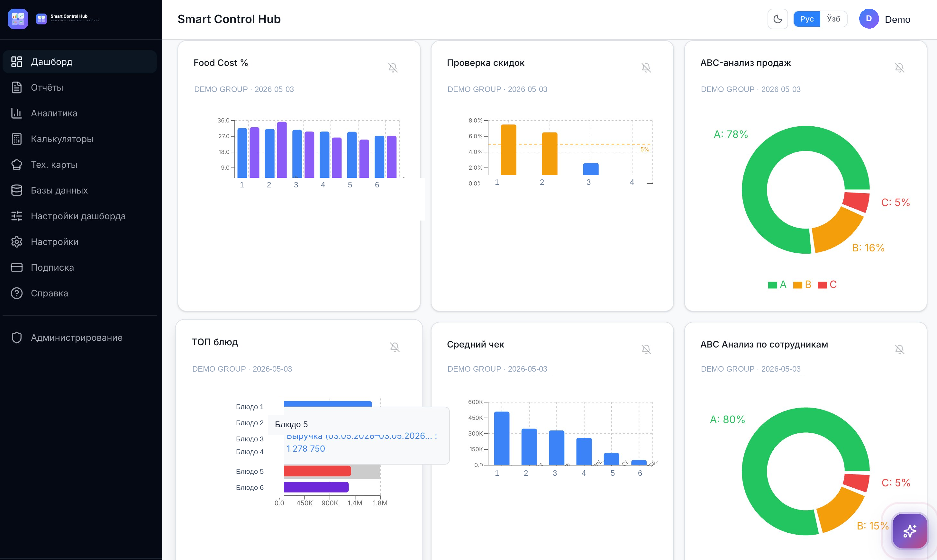This screenshot has width=937, height=560.
Task: Open the Demo user profile
Action: [x=885, y=19]
